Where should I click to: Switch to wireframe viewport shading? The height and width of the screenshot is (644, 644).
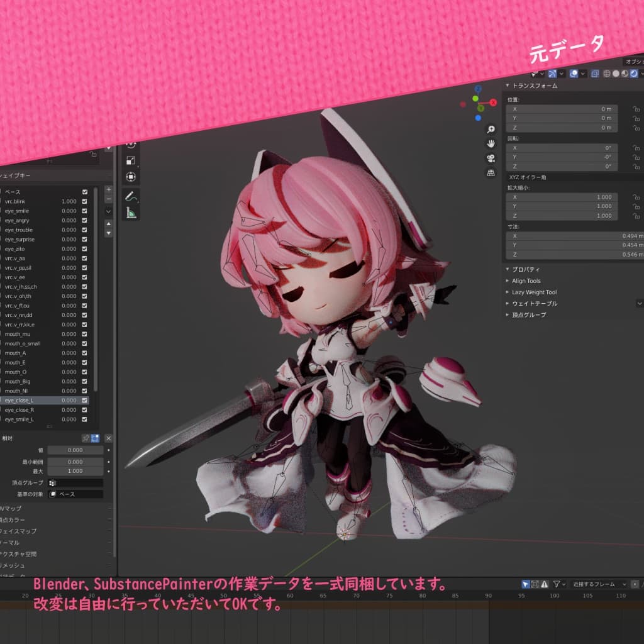coord(607,74)
